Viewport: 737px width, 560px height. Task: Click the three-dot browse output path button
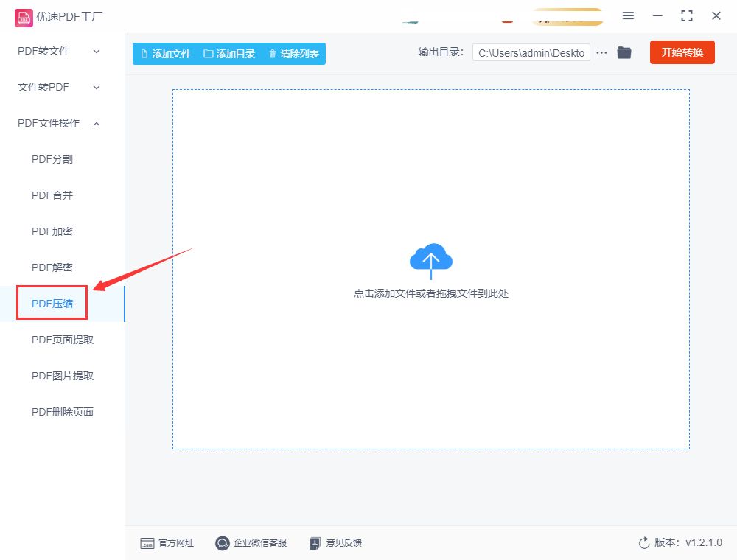601,52
